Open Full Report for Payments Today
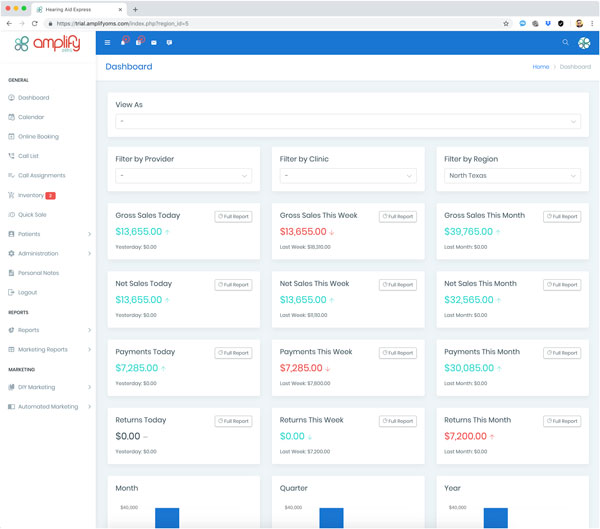Image resolution: width=600 pixels, height=529 pixels. [233, 353]
